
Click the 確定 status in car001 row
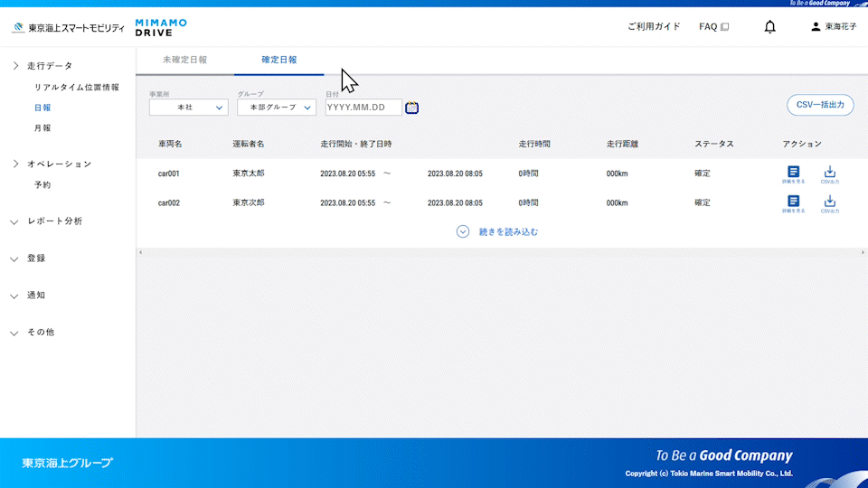(x=703, y=174)
